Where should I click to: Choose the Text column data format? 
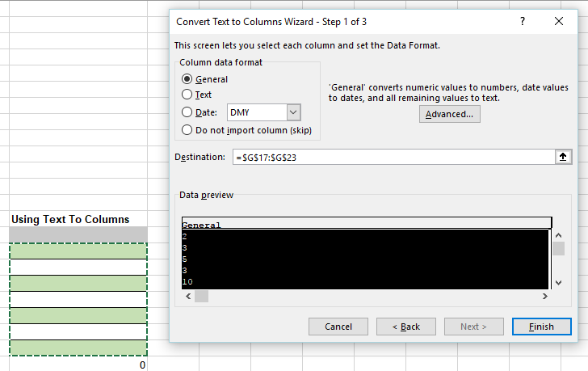[x=187, y=95]
